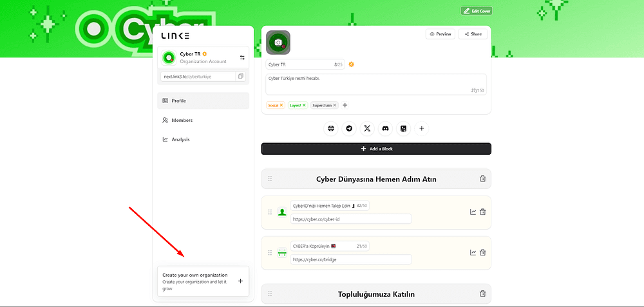Image resolution: width=644 pixels, height=307 pixels.
Task: Edit the CyberID'nizi Hemen Talep Edin title
Action: [x=329, y=205]
